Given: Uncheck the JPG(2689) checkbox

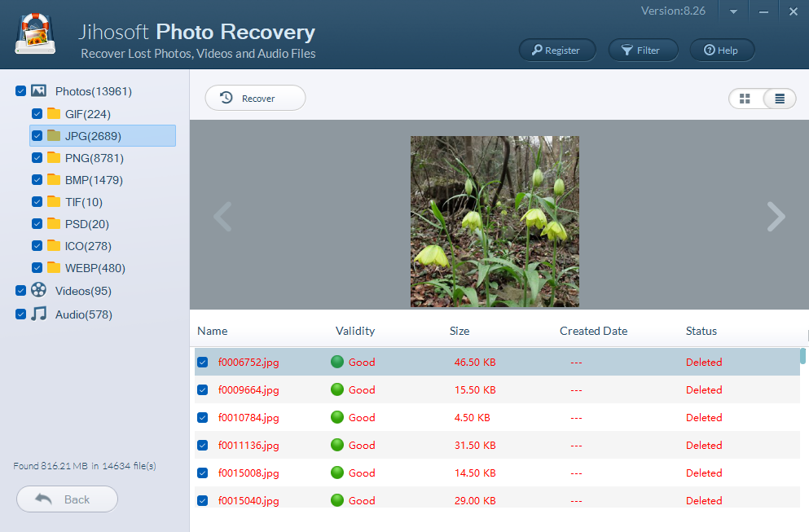Looking at the screenshot, I should [37, 136].
